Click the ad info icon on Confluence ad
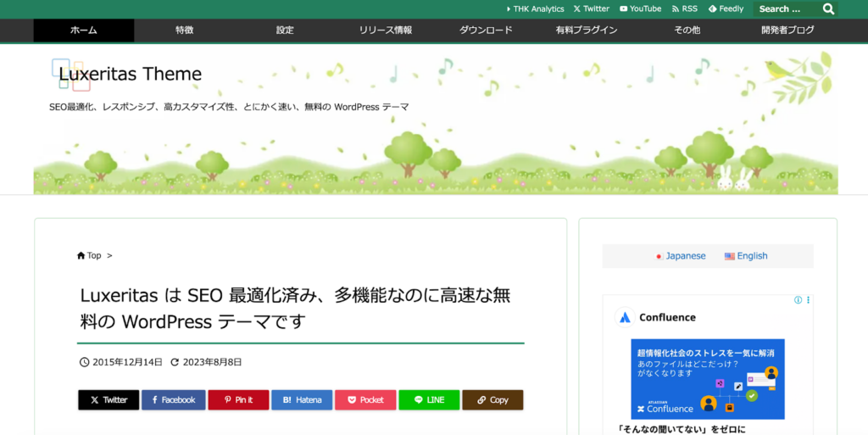This screenshot has width=868, height=435. pos(798,300)
